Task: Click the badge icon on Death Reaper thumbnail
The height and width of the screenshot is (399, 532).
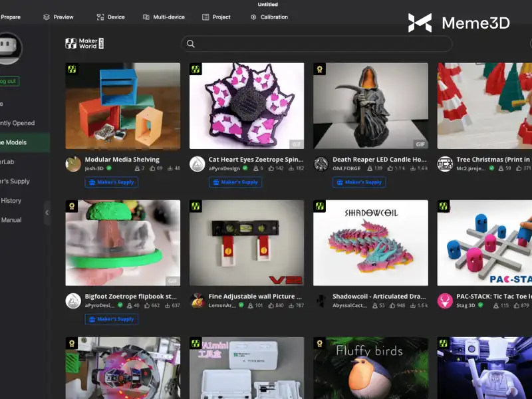Action: click(319, 69)
